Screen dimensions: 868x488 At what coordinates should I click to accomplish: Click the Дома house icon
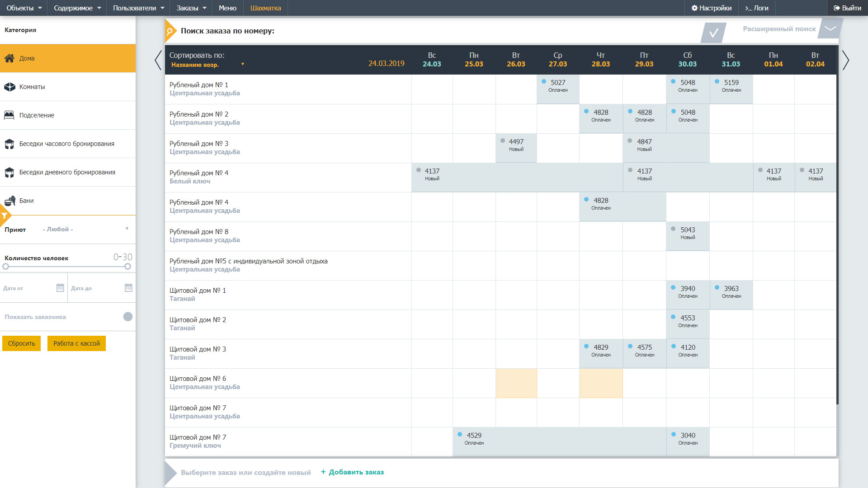[9, 58]
